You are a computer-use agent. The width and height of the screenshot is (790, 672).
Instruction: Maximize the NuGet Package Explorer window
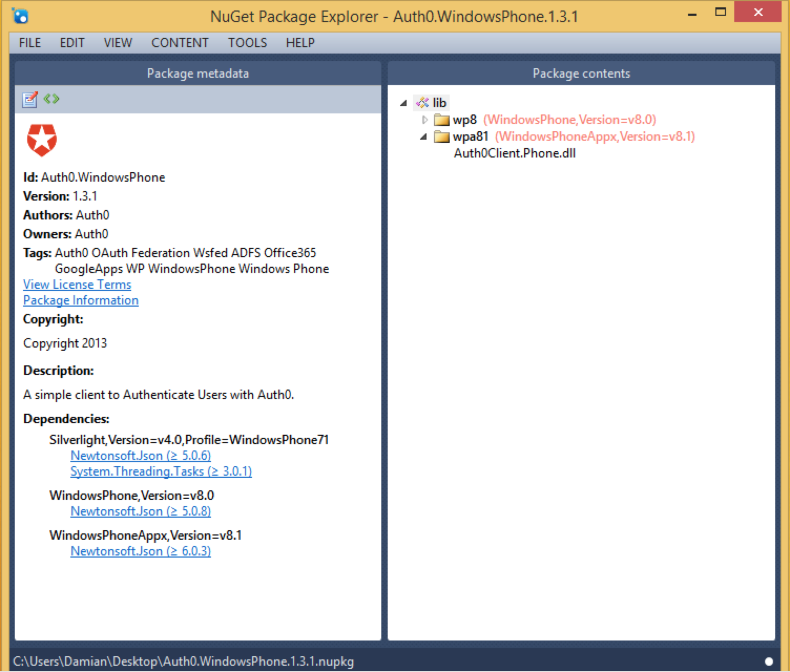click(x=721, y=12)
